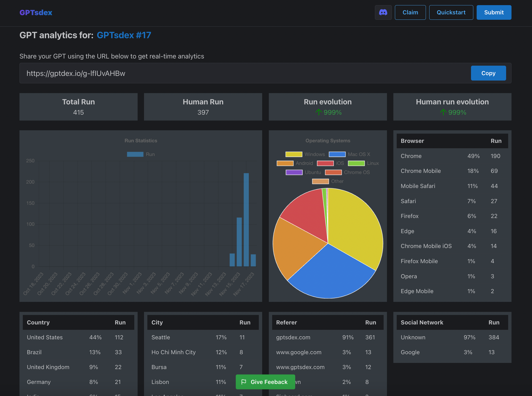Select the Bursa city row
The image size is (532, 396).
[x=203, y=367]
